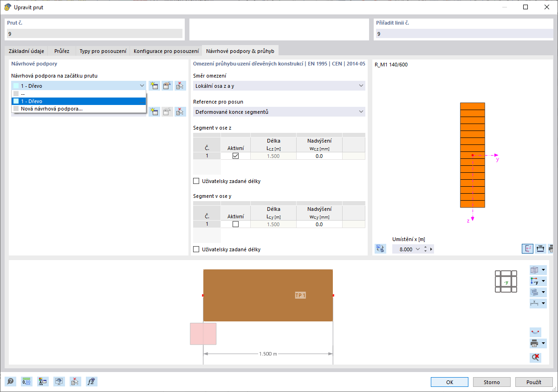The height and width of the screenshot is (392, 558).
Task: Expand view cube options dropdown arrow
Action: [543, 270]
